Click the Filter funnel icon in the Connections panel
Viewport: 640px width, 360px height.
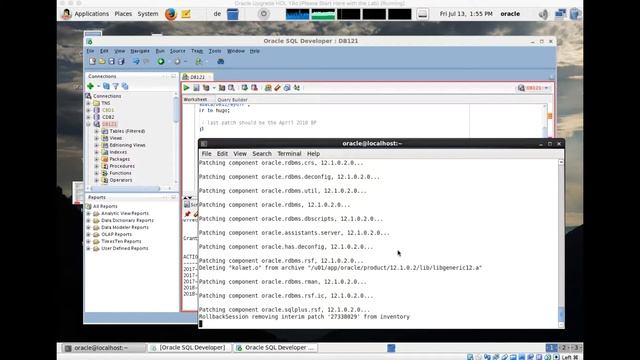point(116,86)
